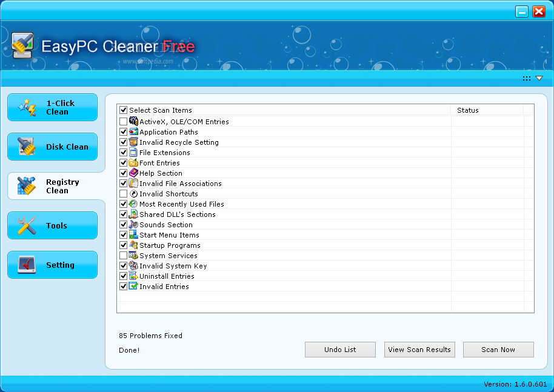Close the EasyPC Cleaner window

[539, 12]
